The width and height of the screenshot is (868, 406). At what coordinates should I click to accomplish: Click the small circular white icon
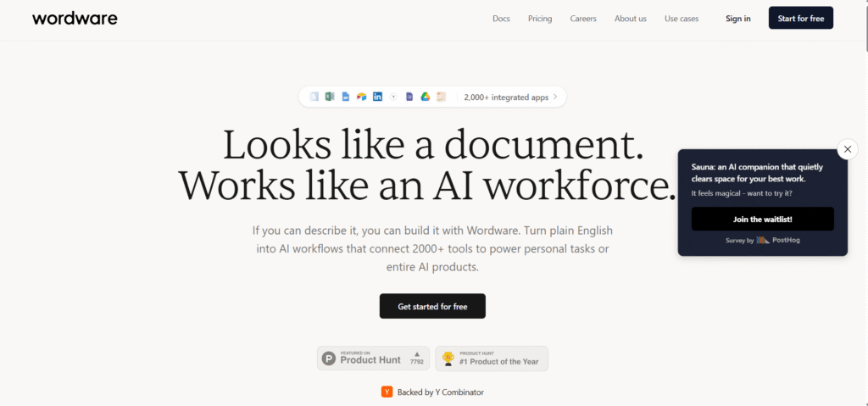click(393, 97)
